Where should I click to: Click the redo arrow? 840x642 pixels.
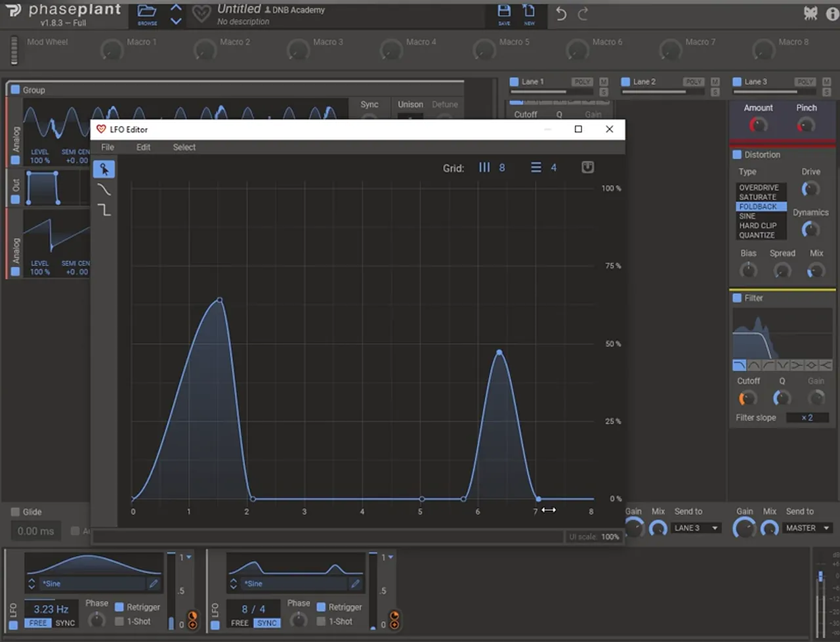click(x=583, y=14)
